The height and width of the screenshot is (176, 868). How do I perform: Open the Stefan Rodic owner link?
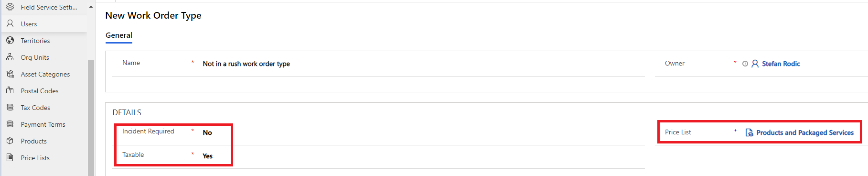[781, 64]
